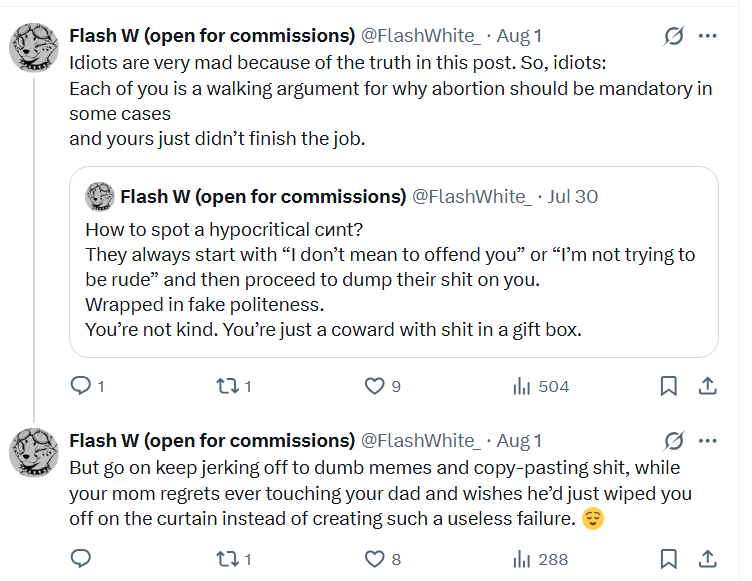View analytics showing 288 views
The image size is (752, 581).
click(522, 559)
